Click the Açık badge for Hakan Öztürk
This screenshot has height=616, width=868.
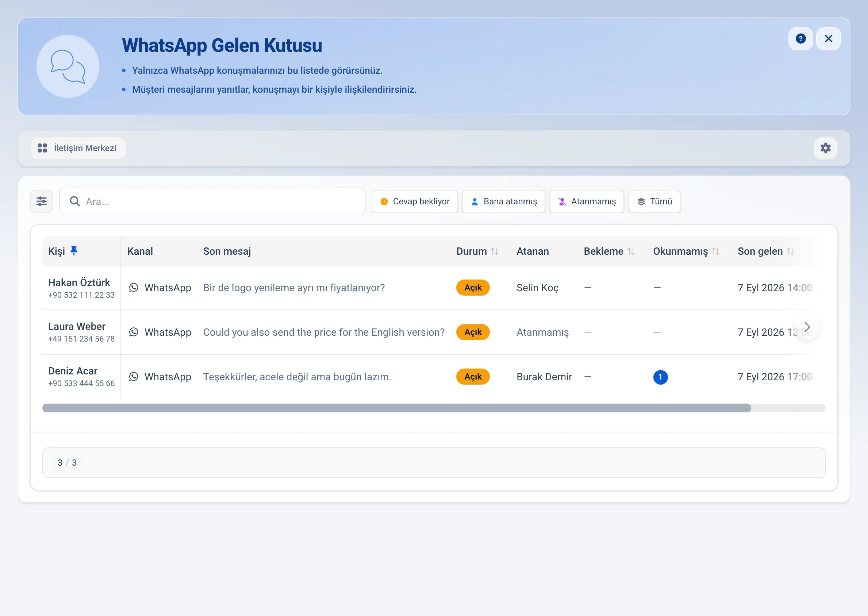[x=473, y=288]
